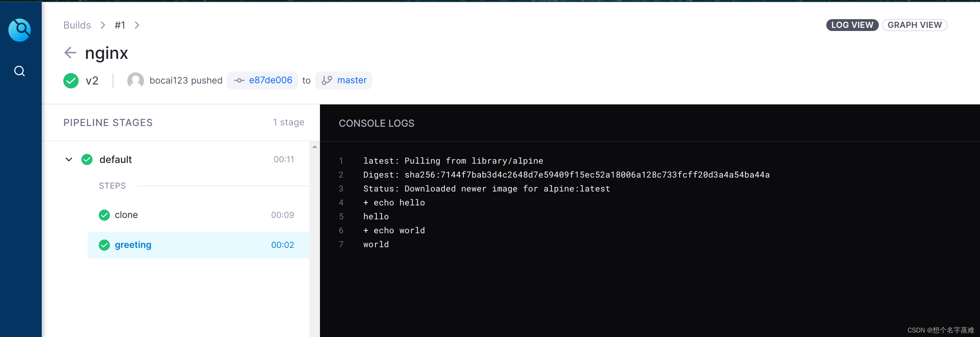Select the greeting step
This screenshot has width=980, height=337.
point(198,245)
